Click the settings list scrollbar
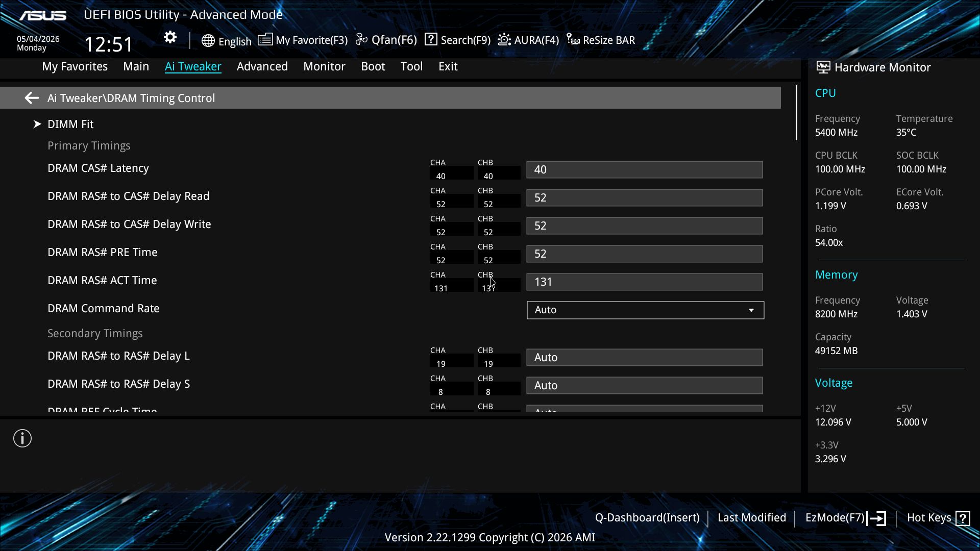This screenshot has width=980, height=551. pyautogui.click(x=796, y=113)
